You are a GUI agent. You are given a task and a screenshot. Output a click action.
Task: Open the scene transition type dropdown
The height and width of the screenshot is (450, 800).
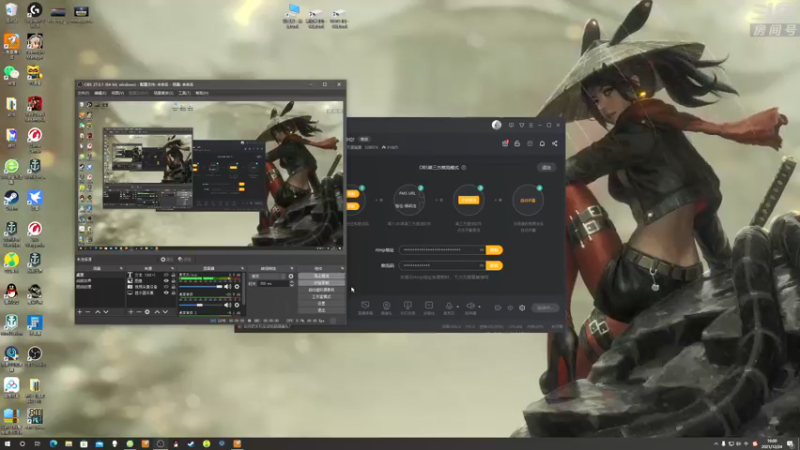268,276
